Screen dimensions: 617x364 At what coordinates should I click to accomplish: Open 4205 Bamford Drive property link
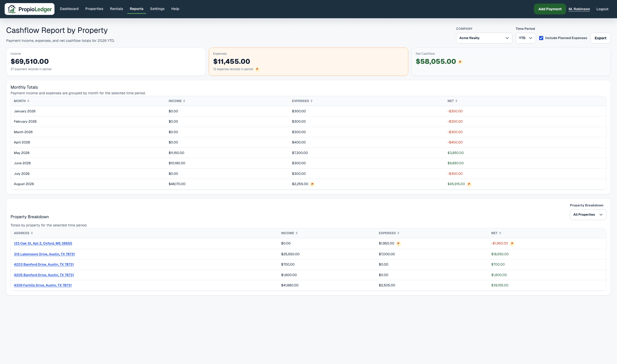[x=44, y=275]
